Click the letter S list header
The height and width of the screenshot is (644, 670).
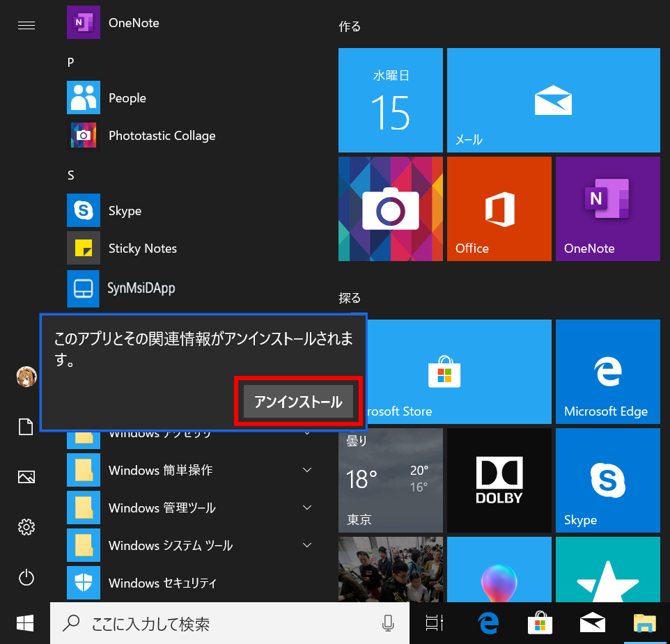pyautogui.click(x=70, y=175)
